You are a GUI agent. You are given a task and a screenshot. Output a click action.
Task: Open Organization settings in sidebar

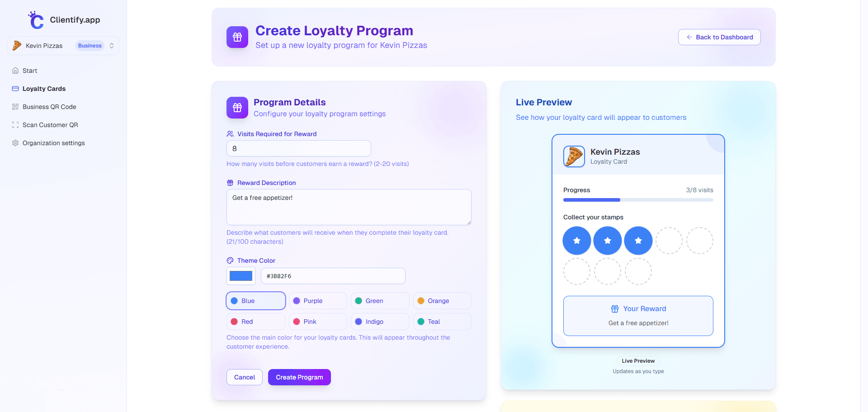click(53, 143)
